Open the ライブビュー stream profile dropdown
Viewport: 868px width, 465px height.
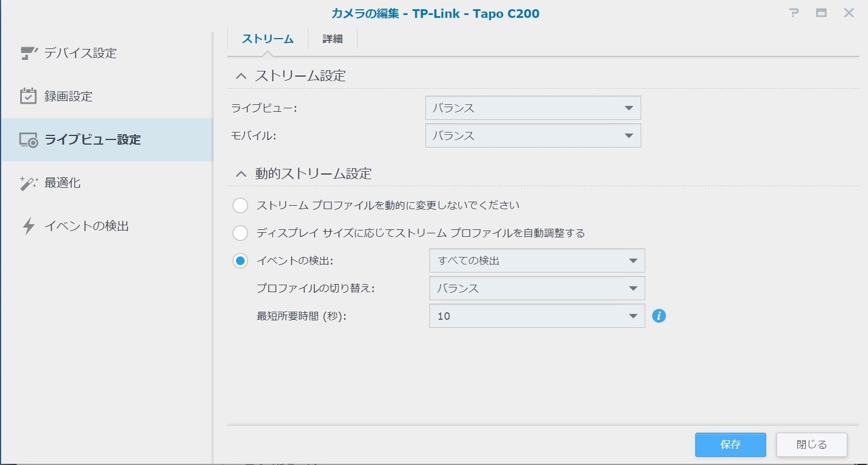click(532, 108)
